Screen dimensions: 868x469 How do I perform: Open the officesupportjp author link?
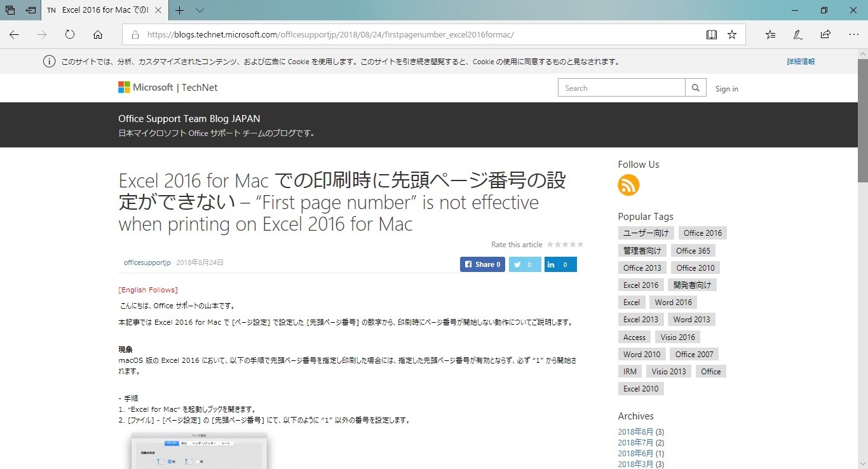click(147, 262)
